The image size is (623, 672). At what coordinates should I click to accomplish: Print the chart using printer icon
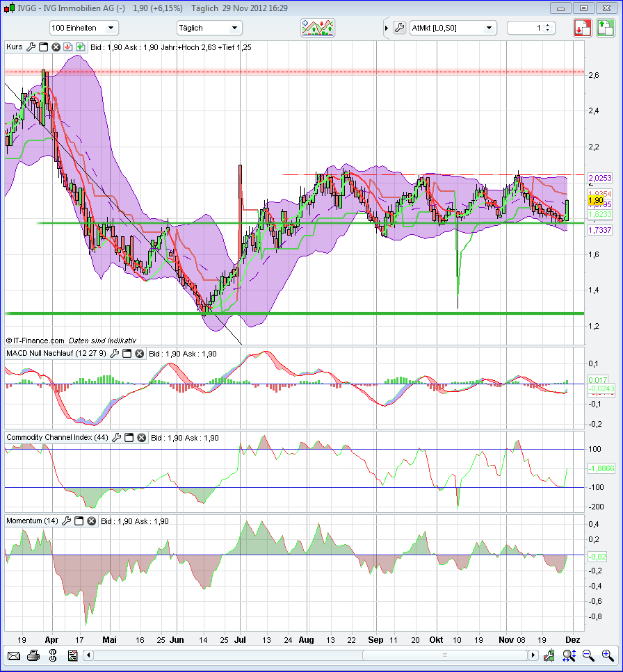tap(33, 655)
